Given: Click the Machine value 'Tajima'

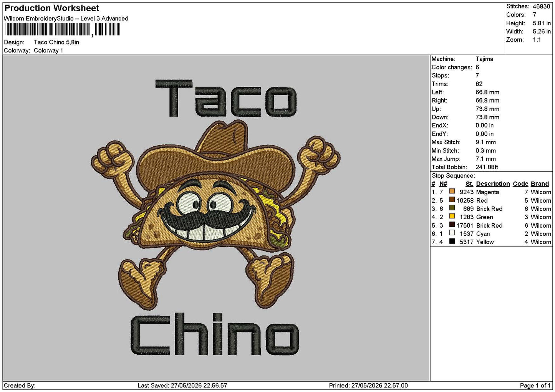Looking at the screenshot, I should (484, 59).
